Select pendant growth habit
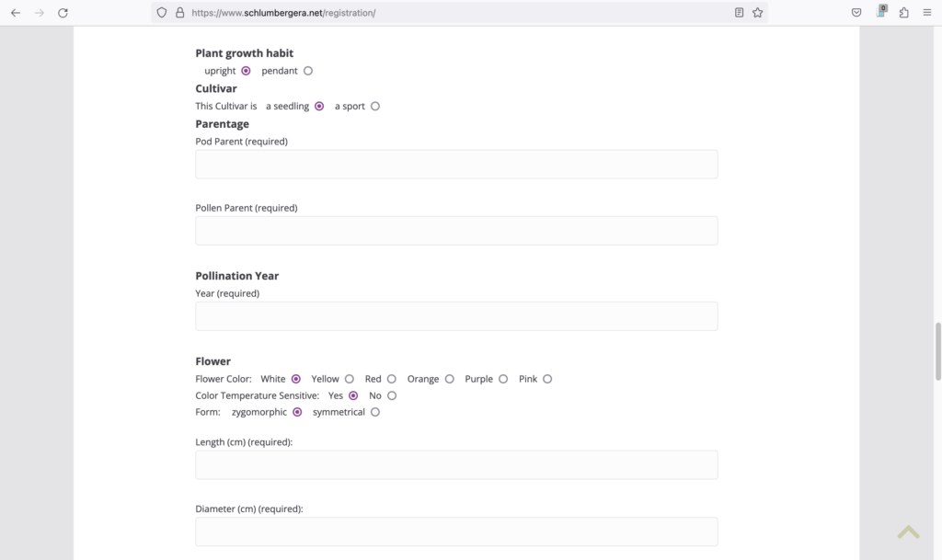Image resolution: width=942 pixels, height=560 pixels. pyautogui.click(x=308, y=71)
